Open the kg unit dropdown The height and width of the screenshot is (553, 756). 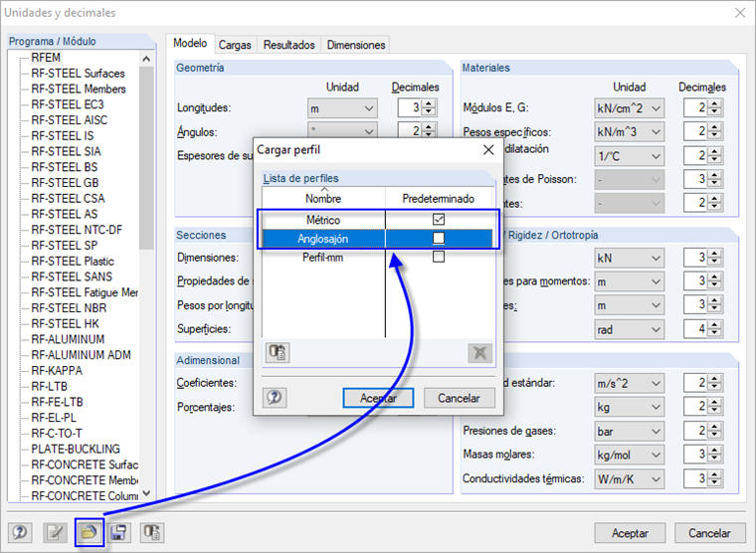coord(630,408)
